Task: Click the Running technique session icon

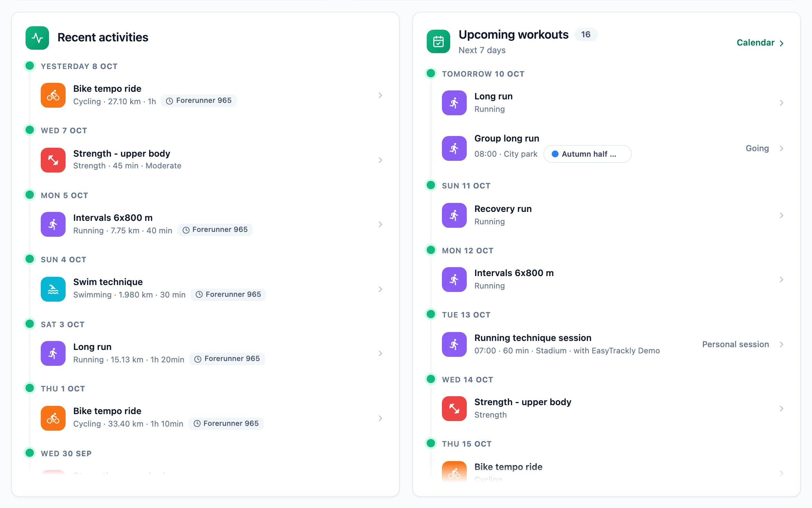Action: (x=454, y=344)
